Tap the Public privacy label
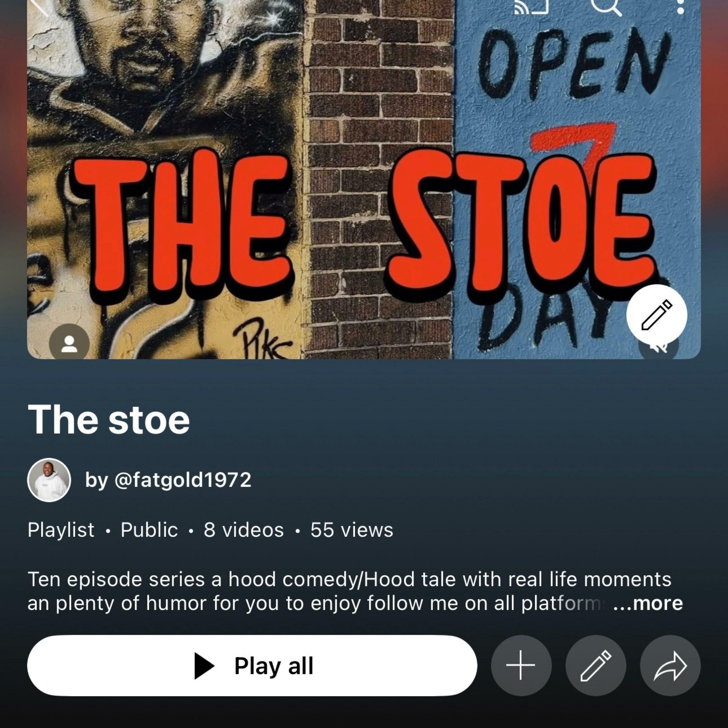Viewport: 728px width, 728px height. click(x=149, y=530)
